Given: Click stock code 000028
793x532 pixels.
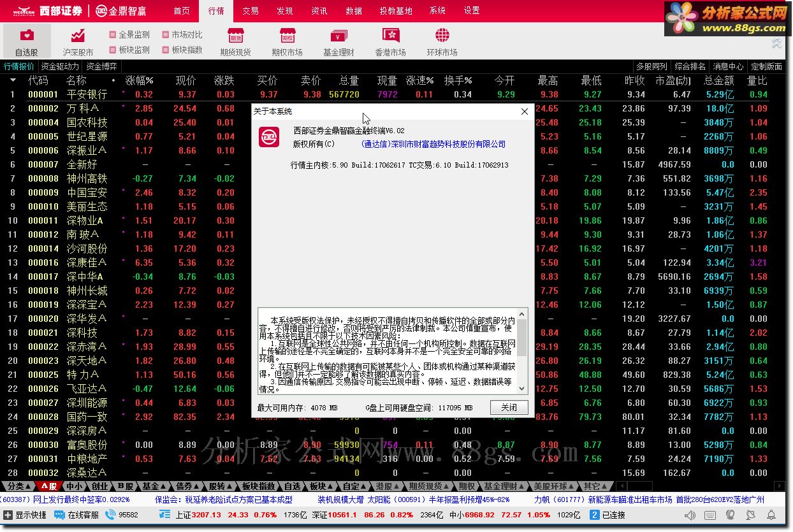Looking at the screenshot, I should point(43,417).
